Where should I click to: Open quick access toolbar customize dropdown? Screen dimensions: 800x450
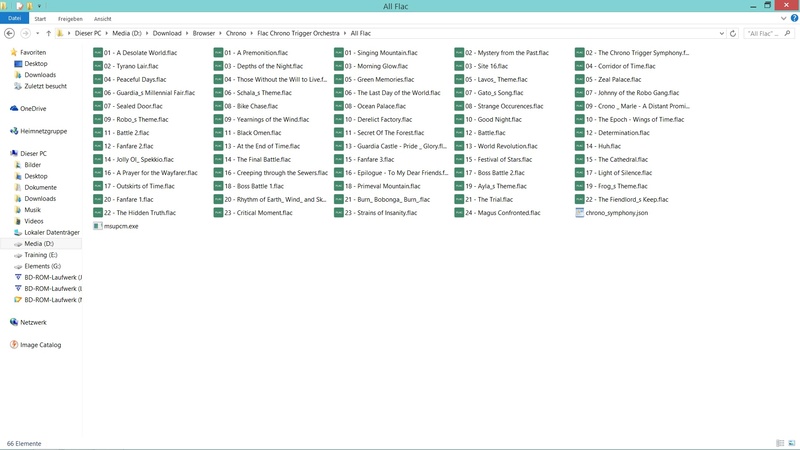click(x=39, y=6)
